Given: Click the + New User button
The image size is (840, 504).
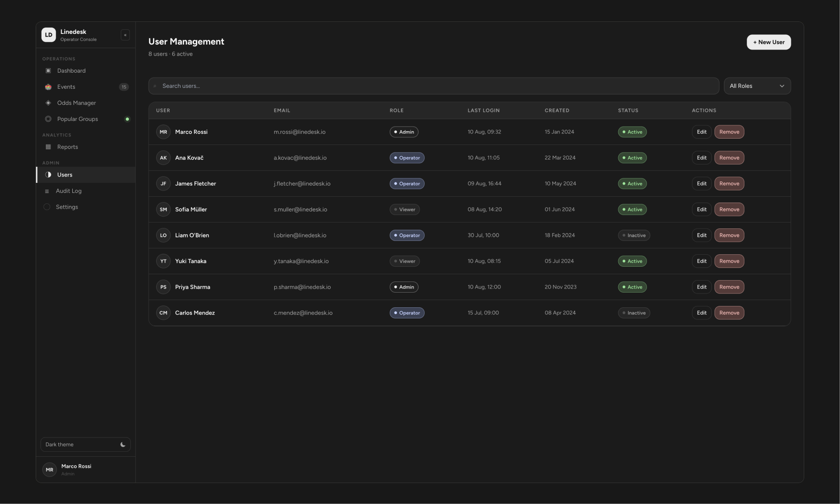Looking at the screenshot, I should tap(769, 42).
